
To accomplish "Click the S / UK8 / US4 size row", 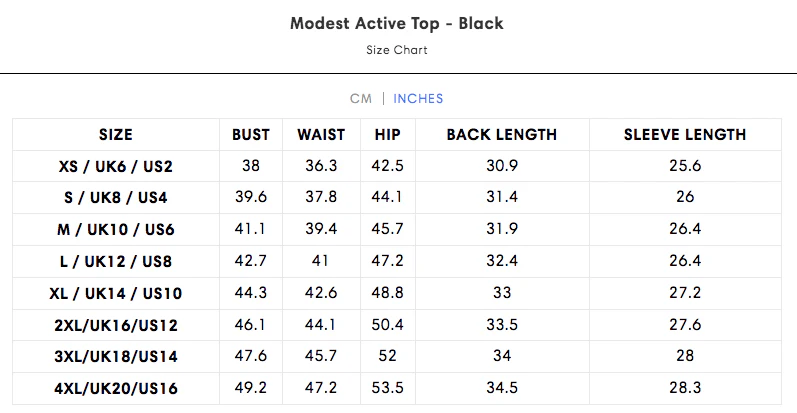I will (x=116, y=198).
